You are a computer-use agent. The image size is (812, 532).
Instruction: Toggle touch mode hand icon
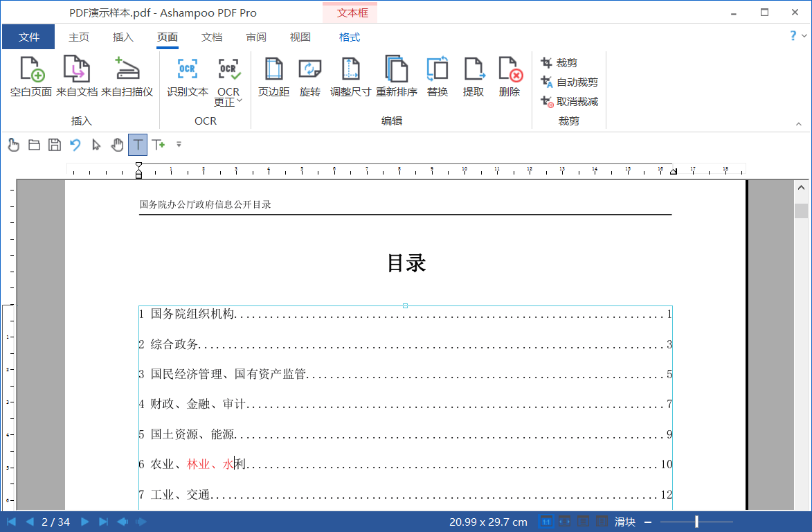point(13,145)
